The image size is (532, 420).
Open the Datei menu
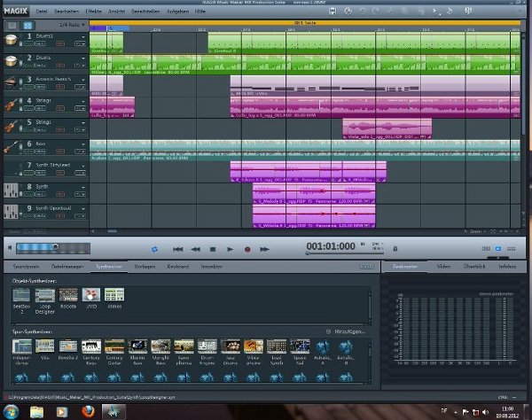(42, 12)
